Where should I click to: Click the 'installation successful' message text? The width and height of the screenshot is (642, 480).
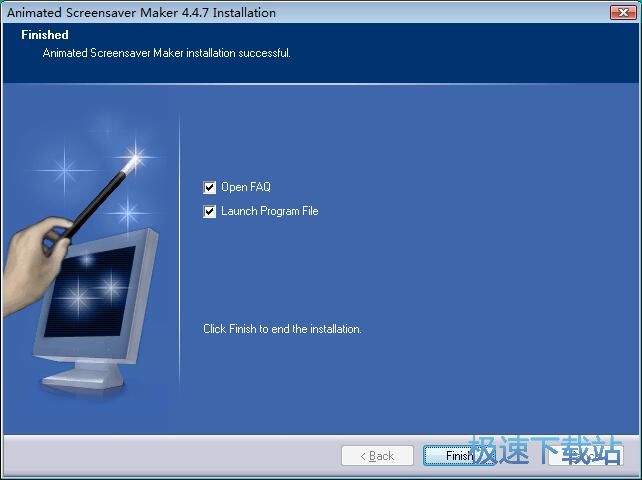(167, 53)
